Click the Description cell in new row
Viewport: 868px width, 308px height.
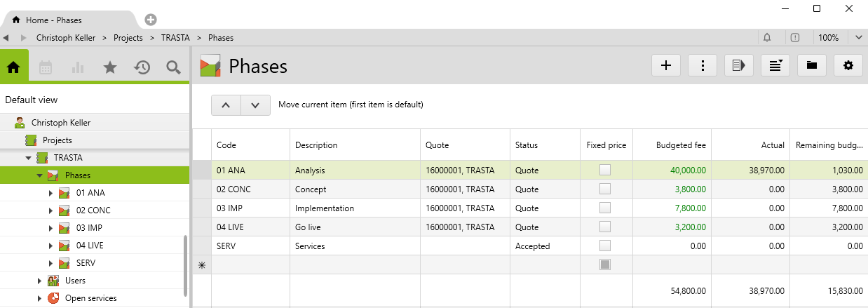354,265
